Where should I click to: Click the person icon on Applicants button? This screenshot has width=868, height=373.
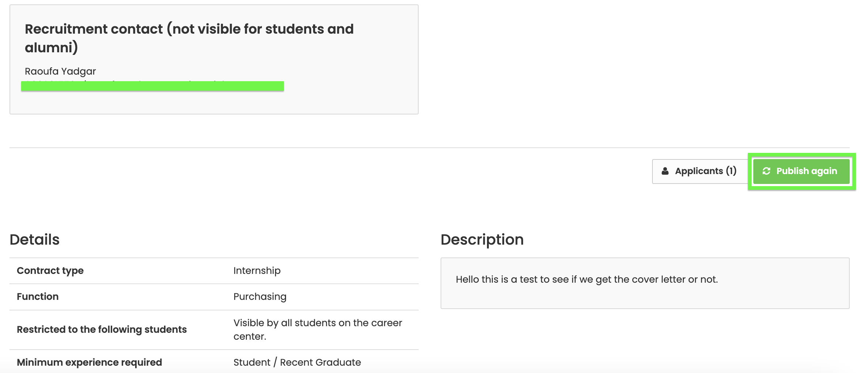pos(665,171)
